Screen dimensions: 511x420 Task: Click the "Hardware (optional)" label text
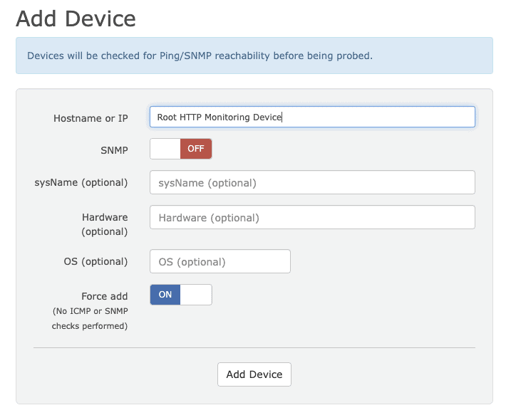pyautogui.click(x=105, y=224)
